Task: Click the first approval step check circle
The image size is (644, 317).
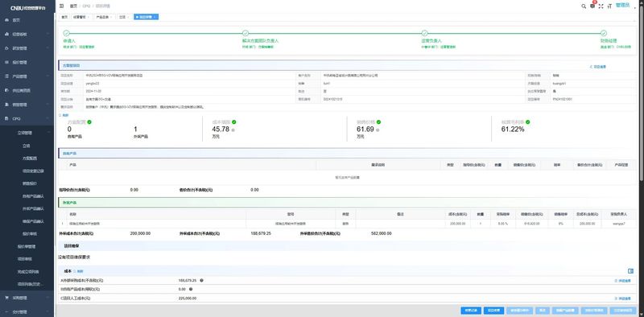Action: (66, 33)
